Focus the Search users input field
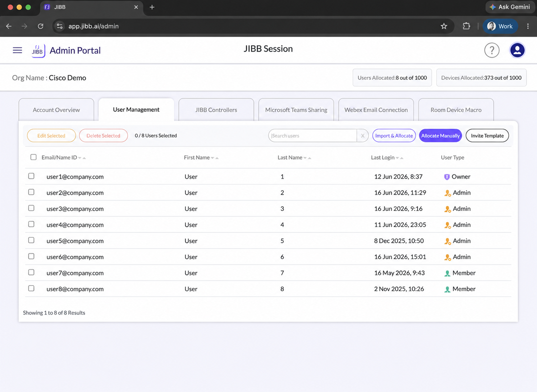The image size is (537, 392). pyautogui.click(x=313, y=136)
